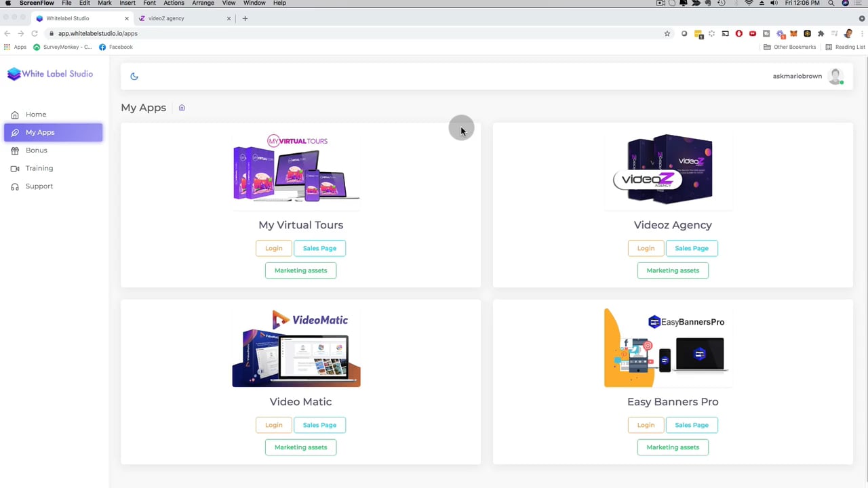Open the SurveyMonkey bookmark
Screen dimensions: 868x488
point(62,47)
